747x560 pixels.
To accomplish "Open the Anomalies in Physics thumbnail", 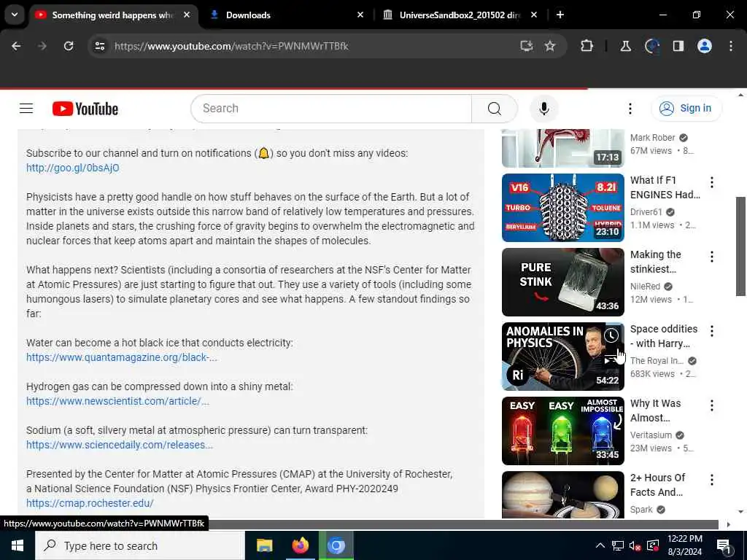I will point(562,356).
